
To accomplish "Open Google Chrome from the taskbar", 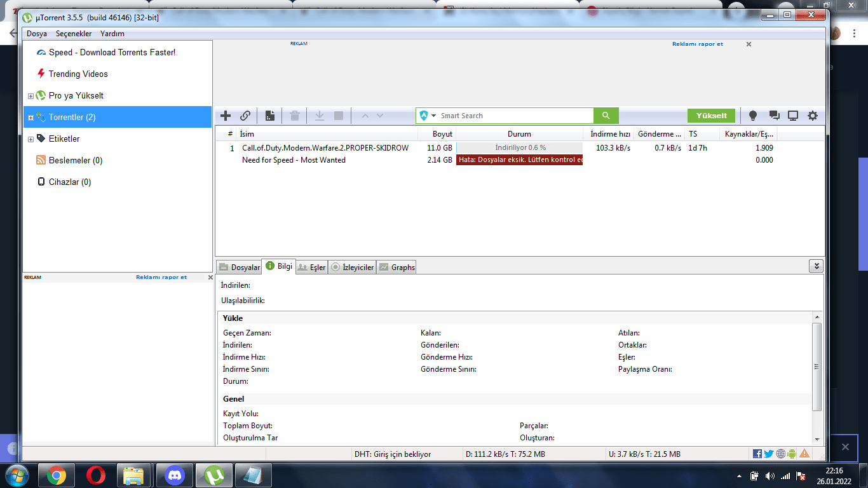I will [57, 475].
